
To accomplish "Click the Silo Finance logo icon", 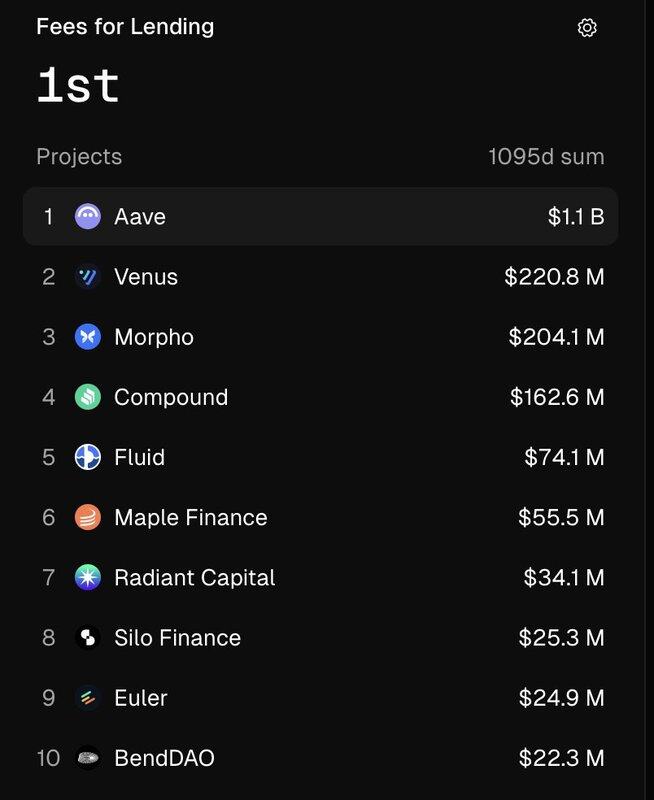I will click(x=88, y=638).
